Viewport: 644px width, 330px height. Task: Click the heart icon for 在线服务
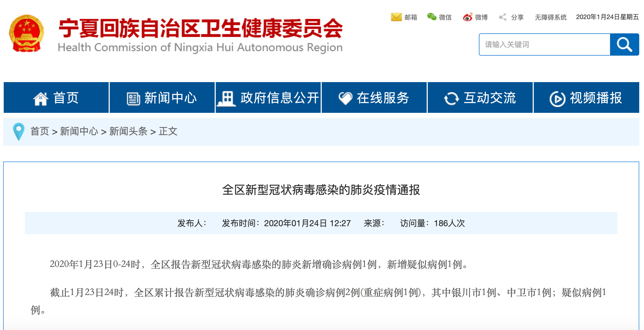tap(345, 99)
